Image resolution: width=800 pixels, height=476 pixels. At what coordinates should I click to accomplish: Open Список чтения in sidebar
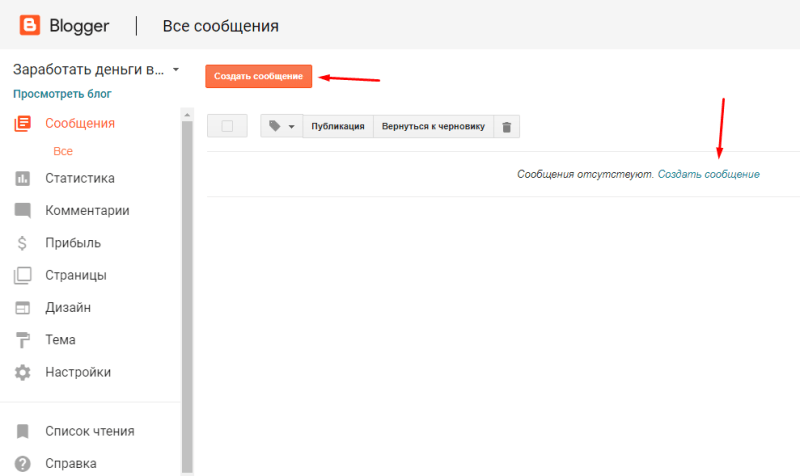click(x=90, y=431)
